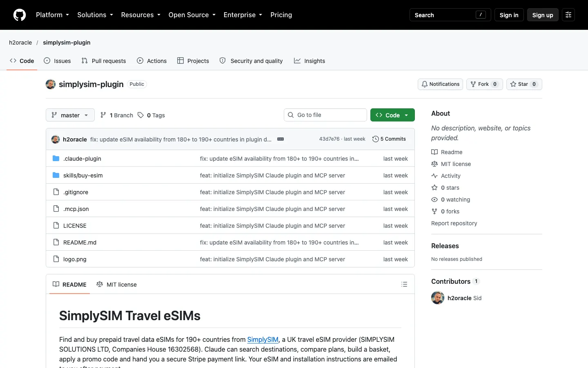Open the Security and quality tab

(x=251, y=61)
